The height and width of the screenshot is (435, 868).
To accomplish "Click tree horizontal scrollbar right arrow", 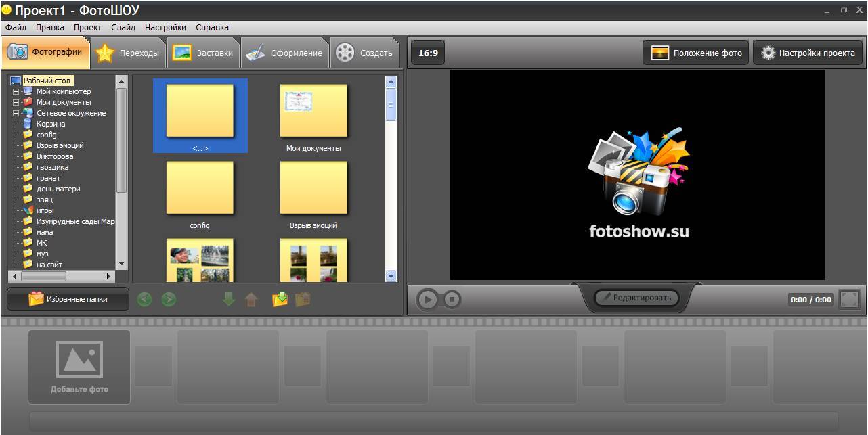I will point(109,276).
